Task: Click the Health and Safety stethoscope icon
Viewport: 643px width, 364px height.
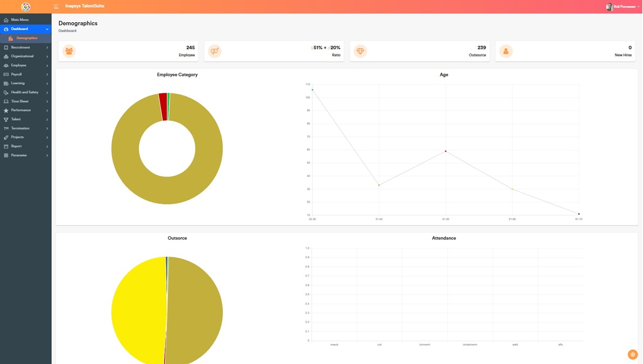Action: pos(6,93)
